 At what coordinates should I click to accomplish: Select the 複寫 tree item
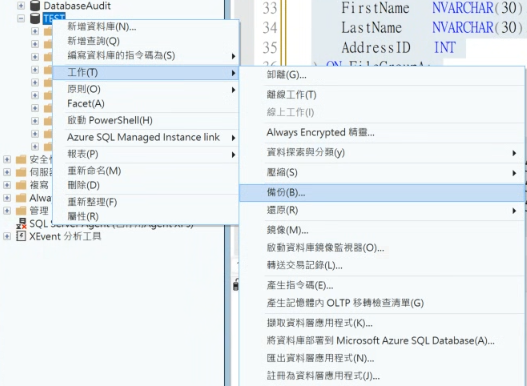coord(39,185)
